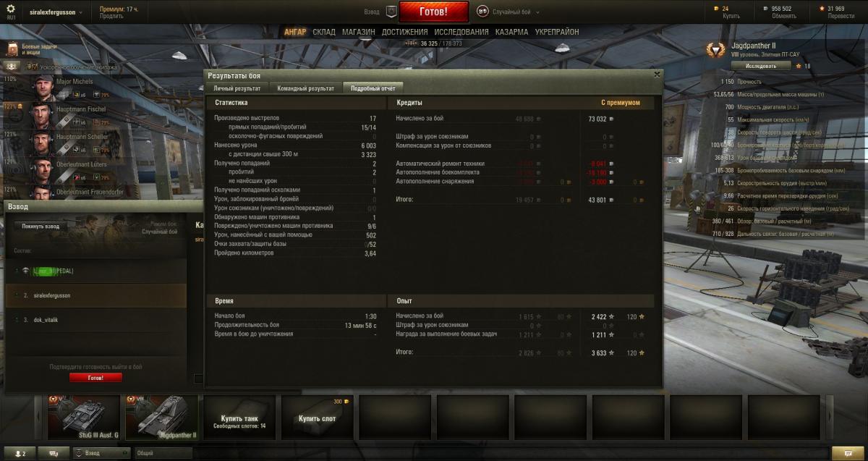Click Покинуть взвод button
Screen dimensions: 868x461
pos(41,226)
